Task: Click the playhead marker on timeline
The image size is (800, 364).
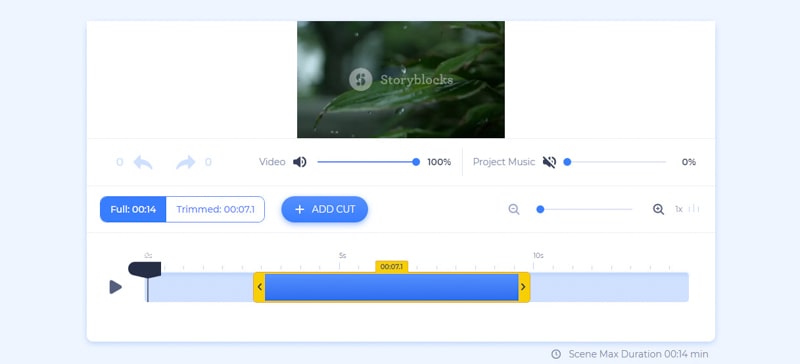Action: pos(145,269)
